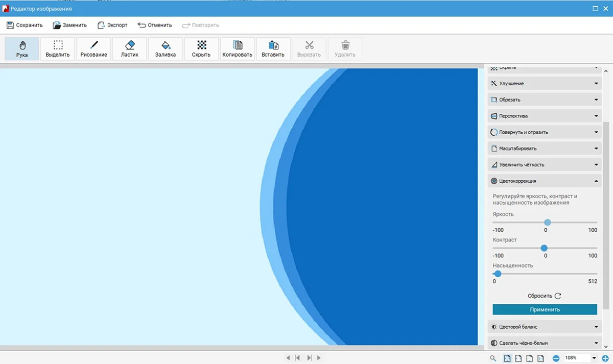Viewport: 613px width, 364px height.
Task: Click the Copy (Копировать) toolbar icon
Action: [237, 49]
